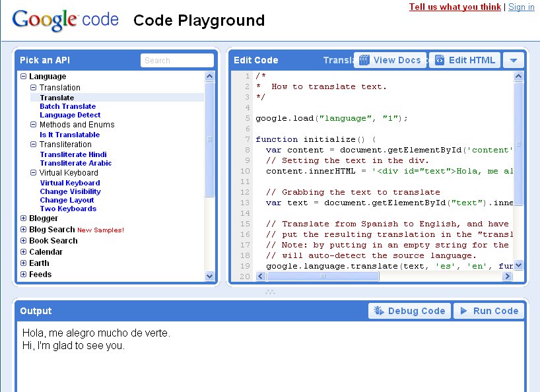Open the Batch Translate sample
Viewport: 540px width, 392px height.
coord(68,106)
